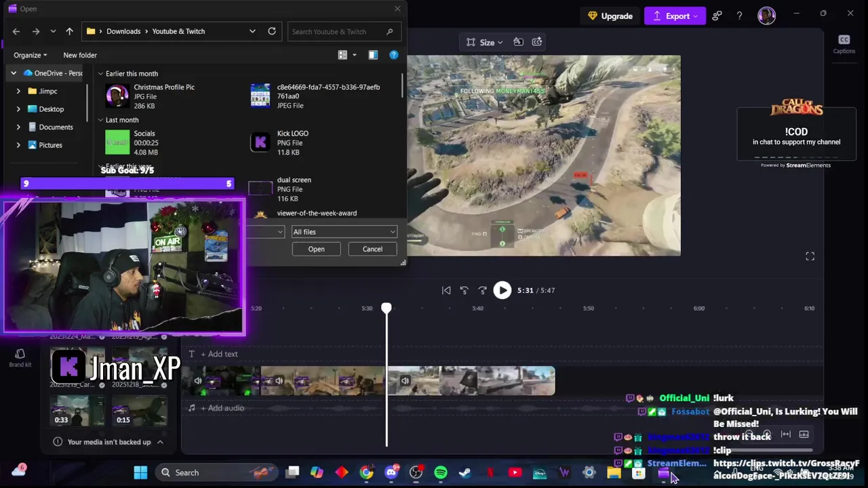Click the Search Youtube & Twitch field
The width and height of the screenshot is (868, 488).
pos(344,31)
